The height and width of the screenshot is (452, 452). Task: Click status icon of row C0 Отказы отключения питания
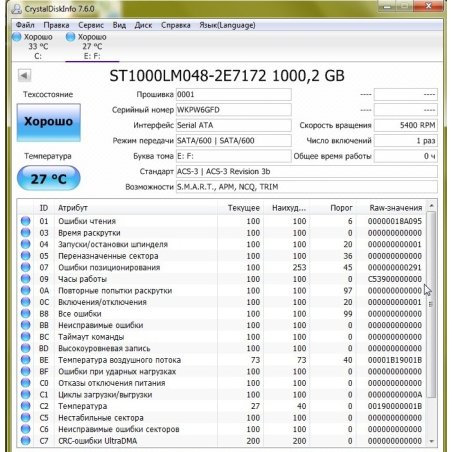(x=26, y=383)
